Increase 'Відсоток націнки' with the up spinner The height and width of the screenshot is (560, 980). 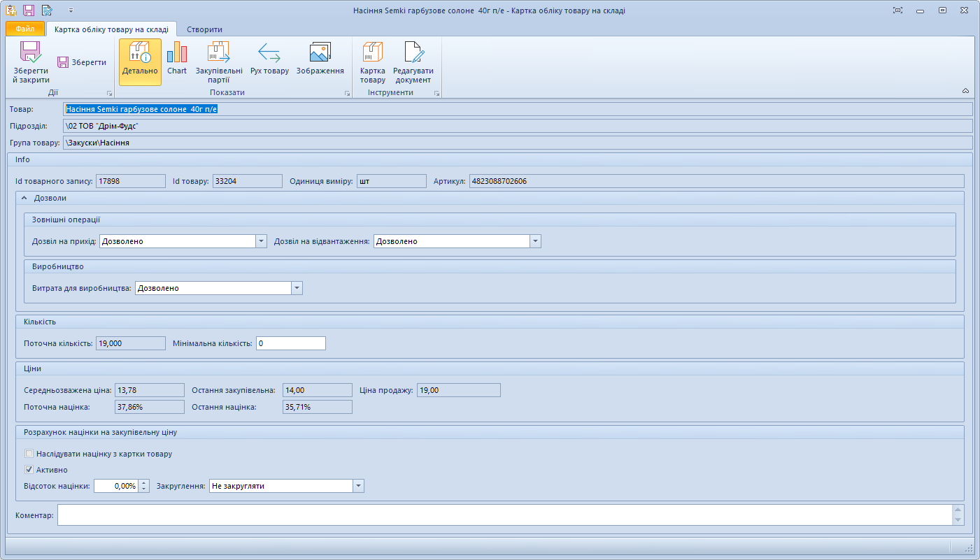[x=144, y=482]
